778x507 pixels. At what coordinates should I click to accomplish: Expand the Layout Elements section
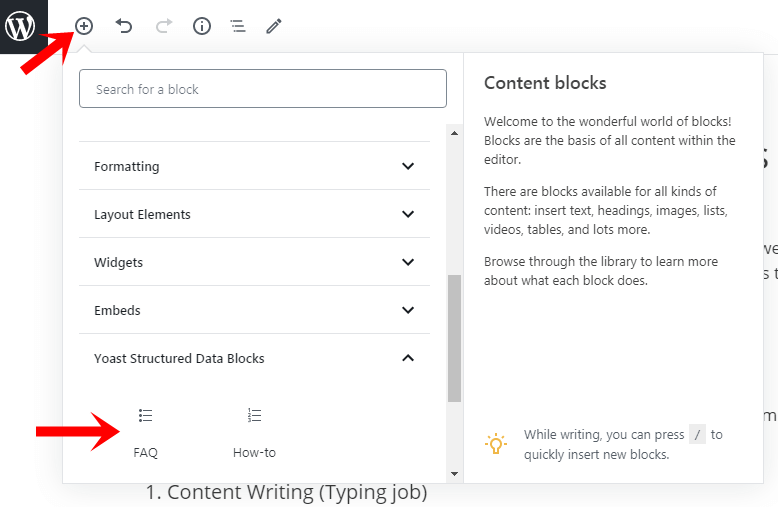[x=254, y=214]
